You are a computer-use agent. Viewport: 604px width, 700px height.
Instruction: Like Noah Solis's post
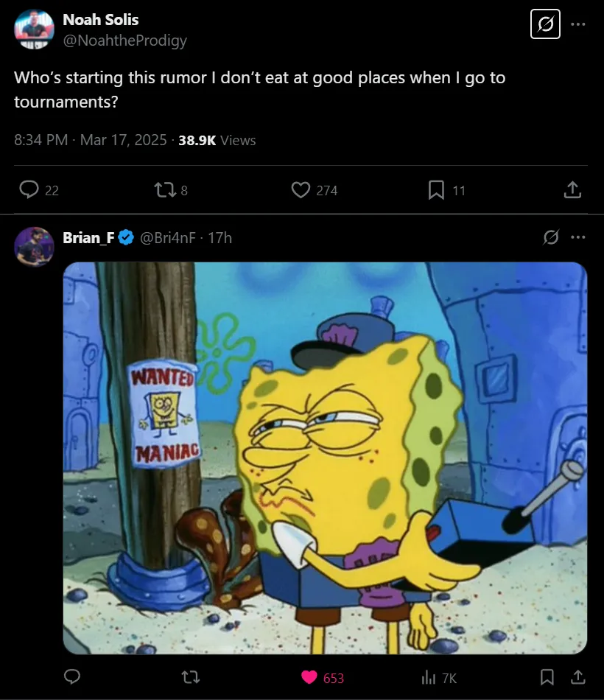[301, 190]
